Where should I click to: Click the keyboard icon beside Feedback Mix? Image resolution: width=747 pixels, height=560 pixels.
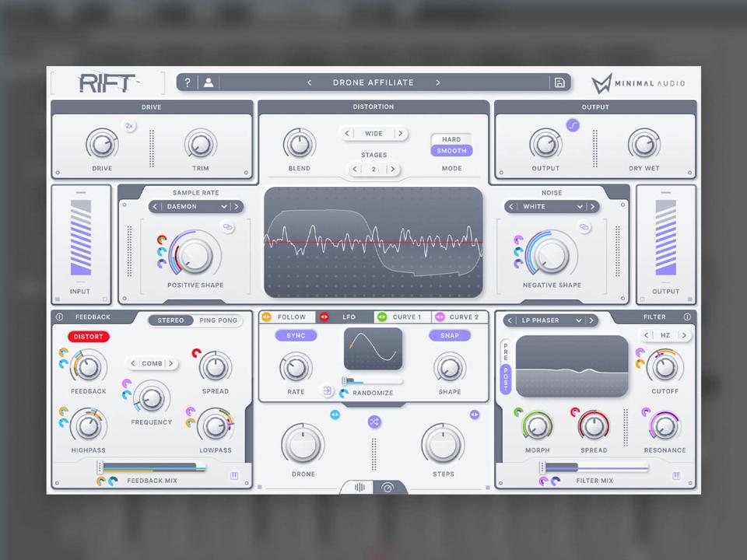234,476
